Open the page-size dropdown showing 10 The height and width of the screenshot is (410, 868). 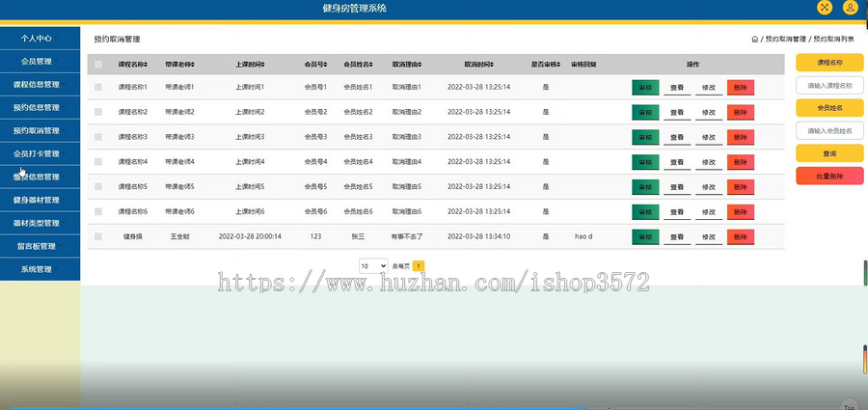373,266
